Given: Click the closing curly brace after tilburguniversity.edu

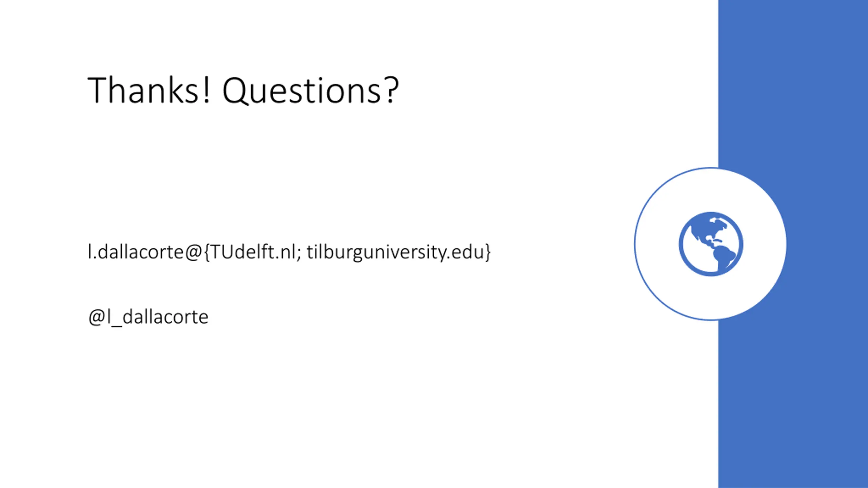Looking at the screenshot, I should [x=488, y=252].
